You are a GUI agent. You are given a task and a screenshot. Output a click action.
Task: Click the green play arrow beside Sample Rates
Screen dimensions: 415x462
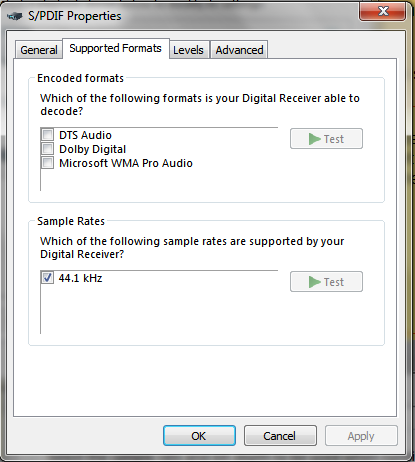pyautogui.click(x=314, y=282)
